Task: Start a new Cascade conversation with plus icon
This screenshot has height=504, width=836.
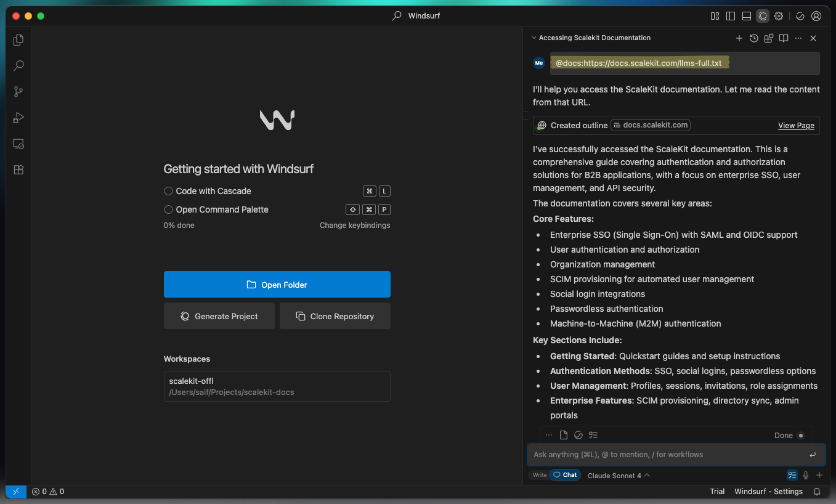Action: tap(739, 38)
